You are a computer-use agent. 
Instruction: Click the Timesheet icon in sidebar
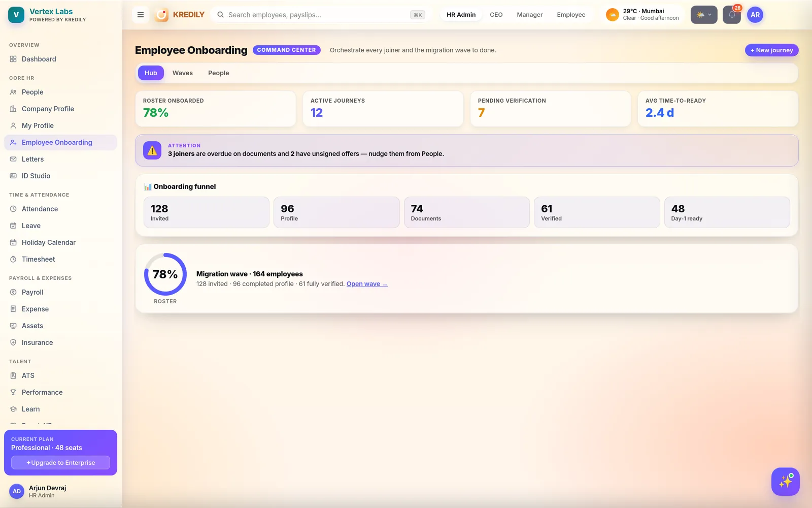(x=13, y=259)
